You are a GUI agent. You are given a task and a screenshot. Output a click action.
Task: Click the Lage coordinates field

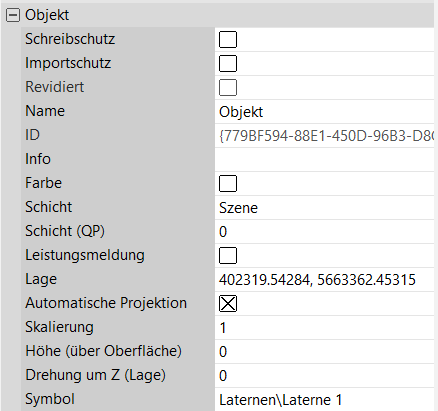point(324,280)
